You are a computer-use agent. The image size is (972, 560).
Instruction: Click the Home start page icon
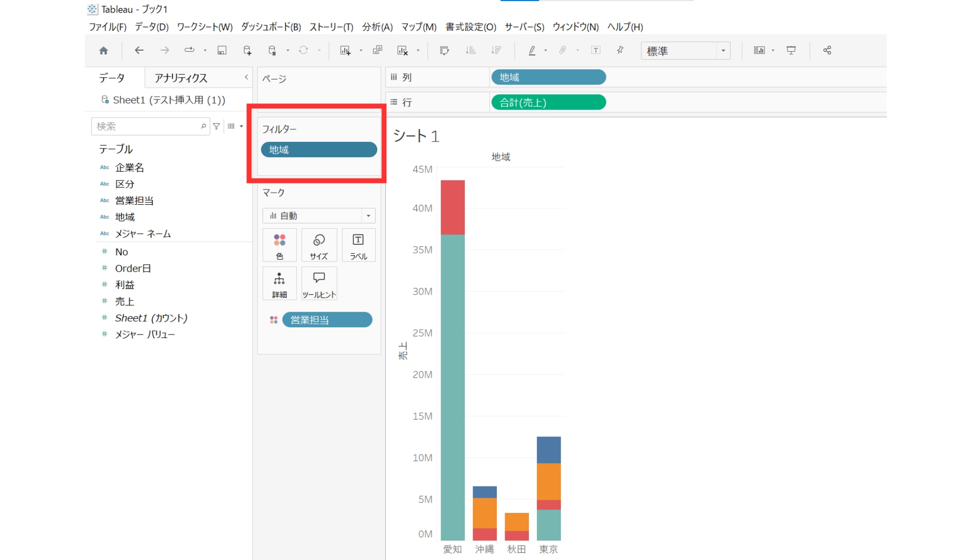pos(103,50)
